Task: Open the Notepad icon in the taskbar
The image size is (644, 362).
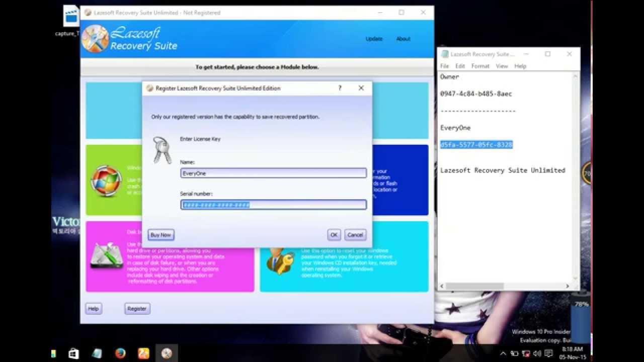Action: (x=97, y=353)
